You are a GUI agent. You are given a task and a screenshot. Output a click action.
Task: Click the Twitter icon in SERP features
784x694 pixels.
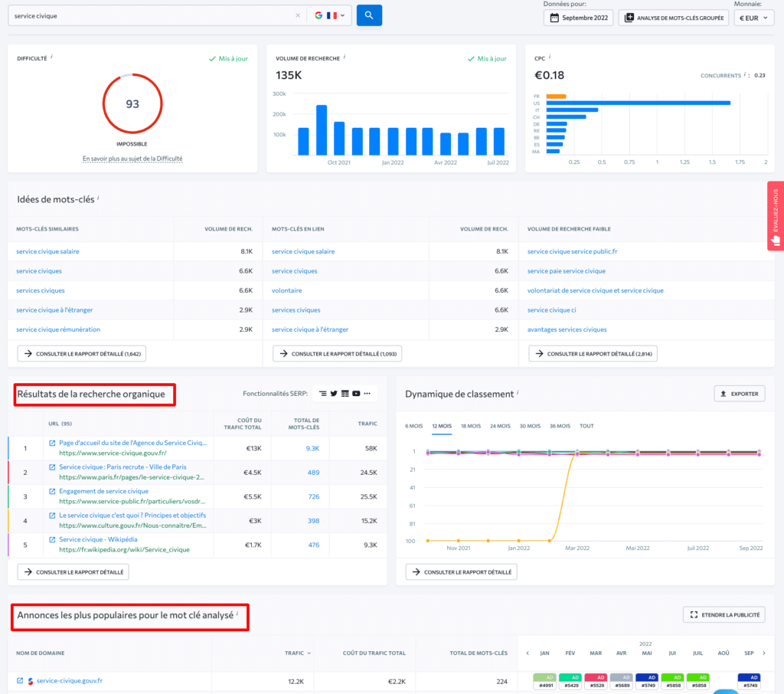tap(334, 394)
